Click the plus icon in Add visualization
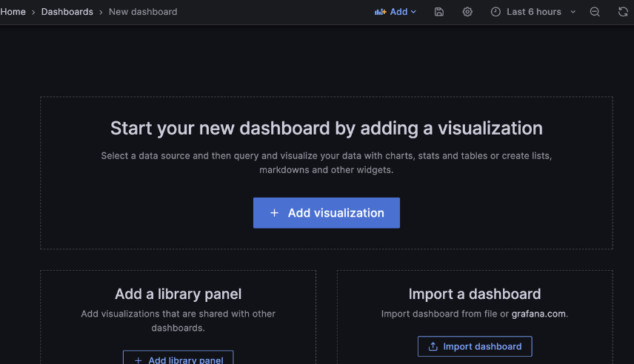Viewport: 634px width, 364px height. (274, 213)
